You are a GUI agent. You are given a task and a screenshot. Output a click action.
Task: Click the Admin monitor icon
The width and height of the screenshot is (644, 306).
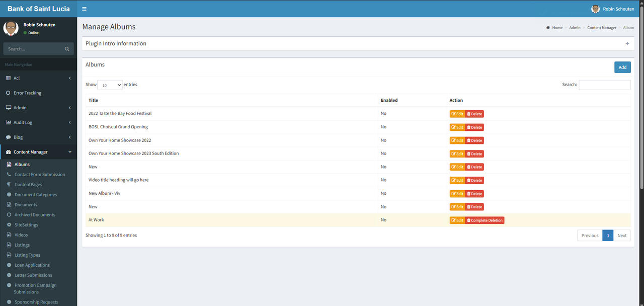pos(9,108)
